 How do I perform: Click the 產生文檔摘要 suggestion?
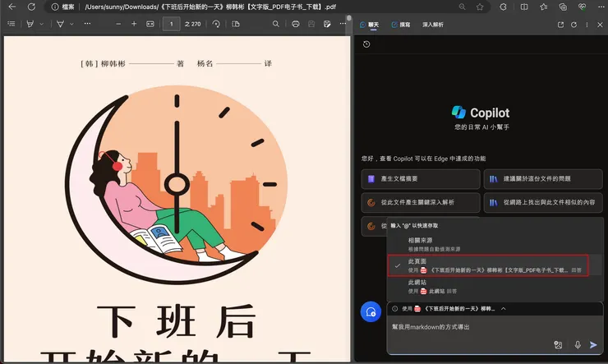[x=421, y=178]
